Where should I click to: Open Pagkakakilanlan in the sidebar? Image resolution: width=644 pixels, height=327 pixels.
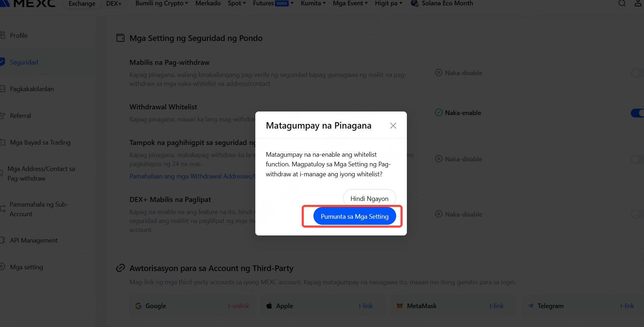pos(32,89)
